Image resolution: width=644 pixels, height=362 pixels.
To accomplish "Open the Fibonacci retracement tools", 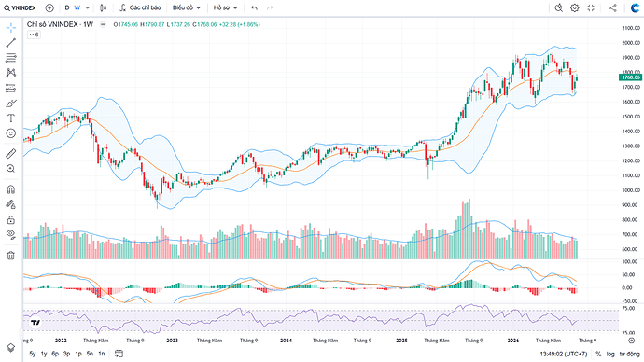I will pos(10,58).
